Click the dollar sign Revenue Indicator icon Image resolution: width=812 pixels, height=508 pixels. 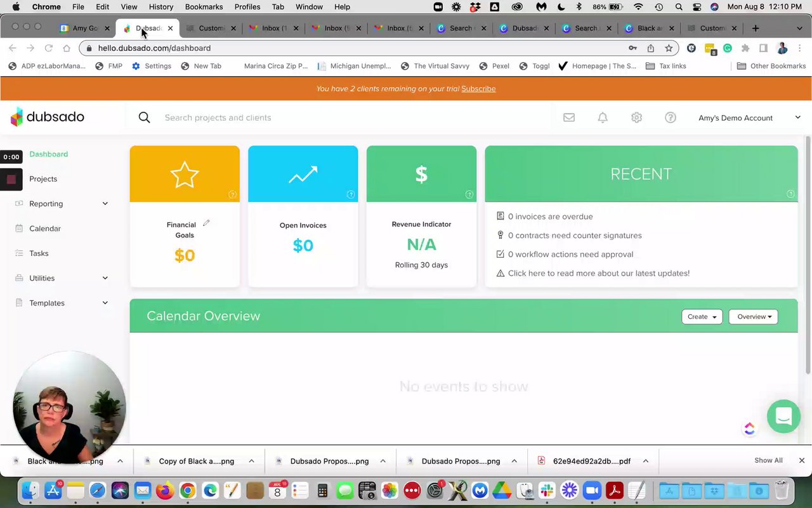coord(421,174)
